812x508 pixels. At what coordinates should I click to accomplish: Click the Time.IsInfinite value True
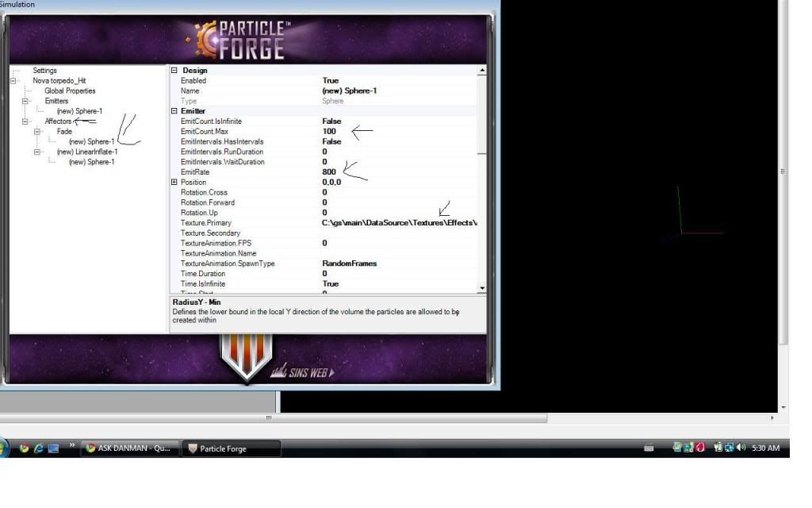click(x=399, y=284)
